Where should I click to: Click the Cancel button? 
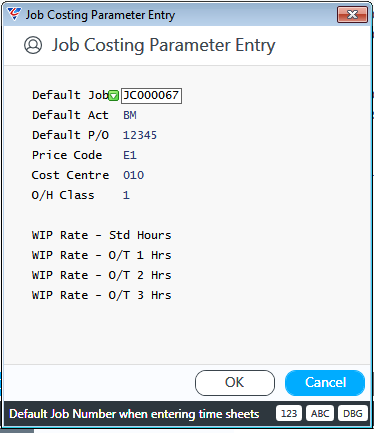click(325, 383)
